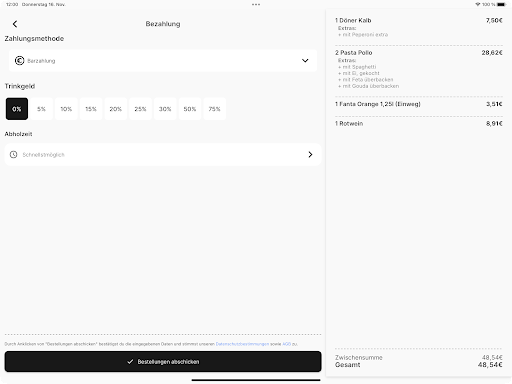Viewport: 512px width, 384px height.
Task: Click the mit Feta überbacken line
Action: pos(366,80)
